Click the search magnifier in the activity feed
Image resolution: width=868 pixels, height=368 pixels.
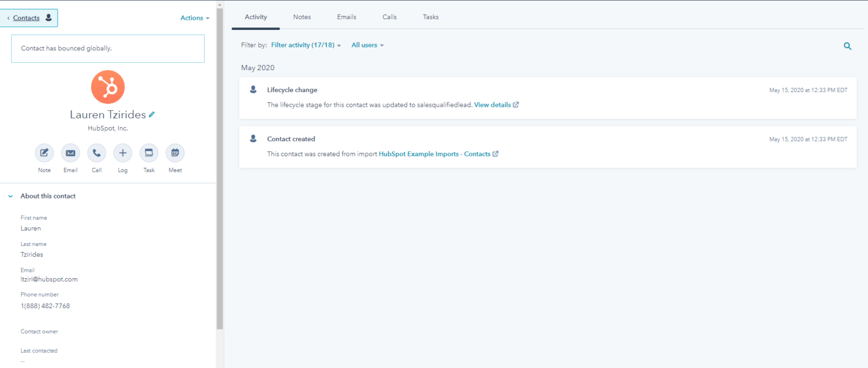(x=847, y=46)
